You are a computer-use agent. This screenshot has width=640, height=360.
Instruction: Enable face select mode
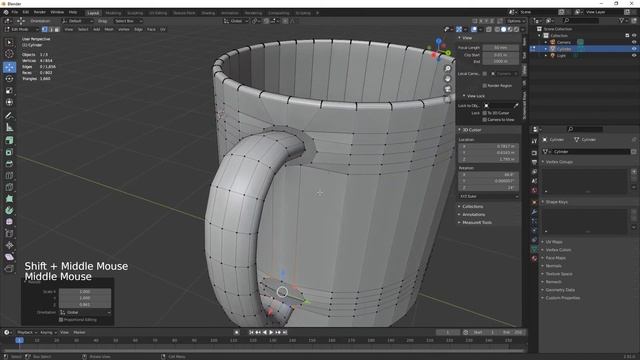click(x=57, y=29)
